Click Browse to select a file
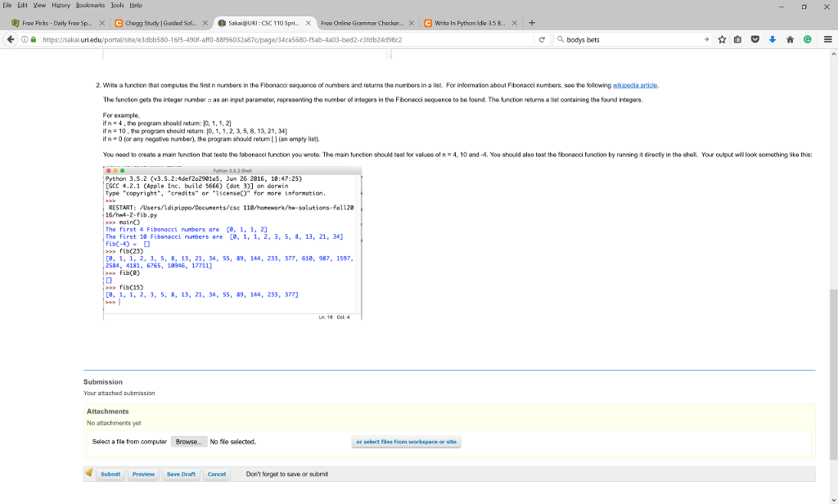 188,442
